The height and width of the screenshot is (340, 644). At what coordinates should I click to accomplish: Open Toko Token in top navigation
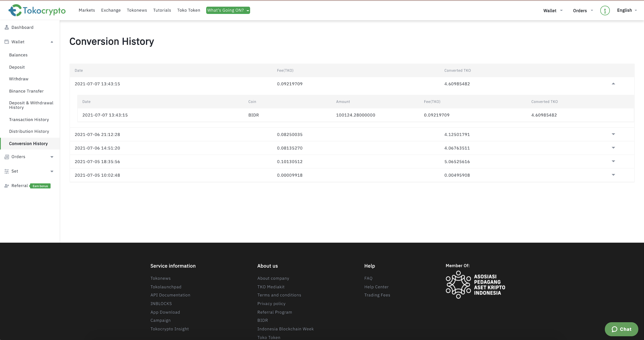click(189, 10)
